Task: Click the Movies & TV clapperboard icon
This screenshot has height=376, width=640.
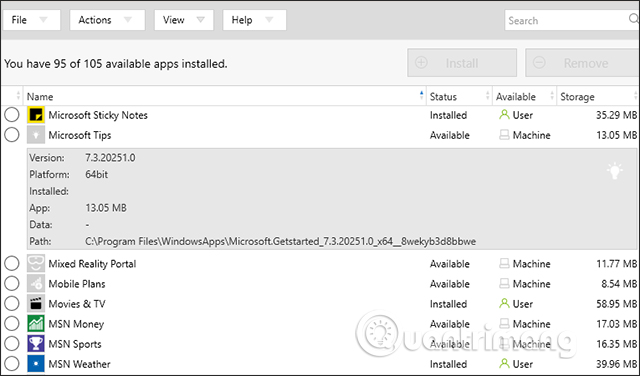Action: [36, 304]
